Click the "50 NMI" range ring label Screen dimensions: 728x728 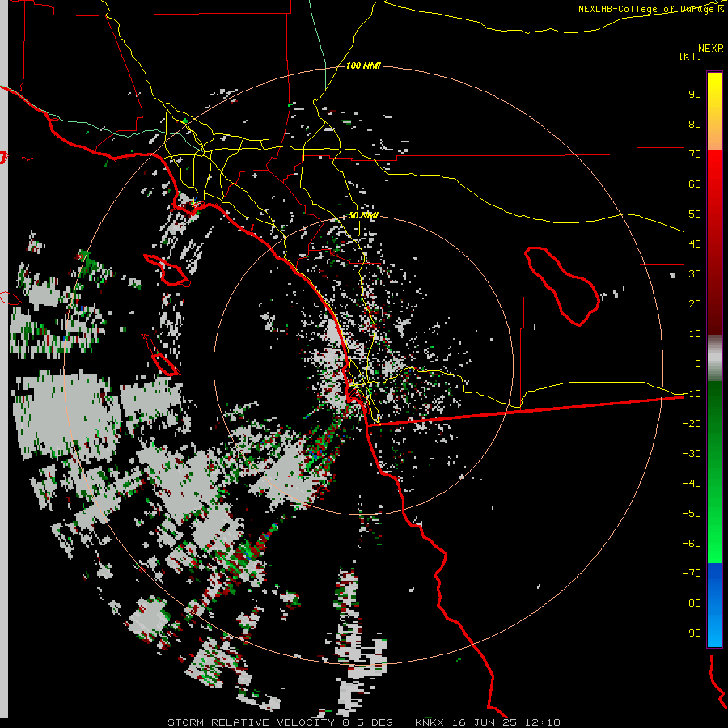click(363, 215)
